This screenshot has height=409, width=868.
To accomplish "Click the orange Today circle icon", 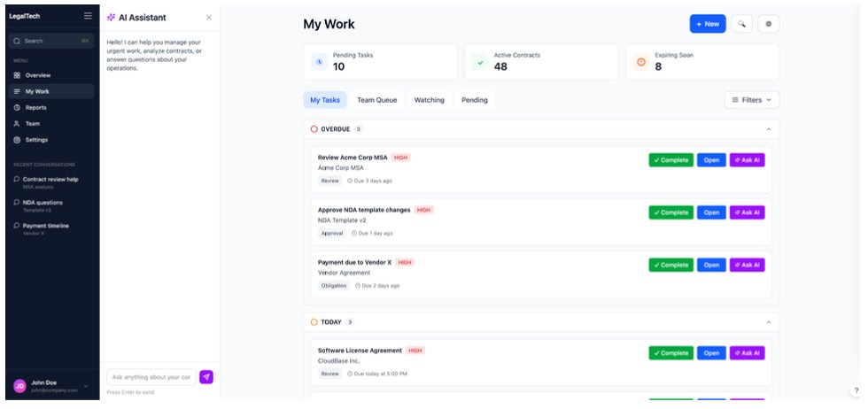I will (314, 322).
